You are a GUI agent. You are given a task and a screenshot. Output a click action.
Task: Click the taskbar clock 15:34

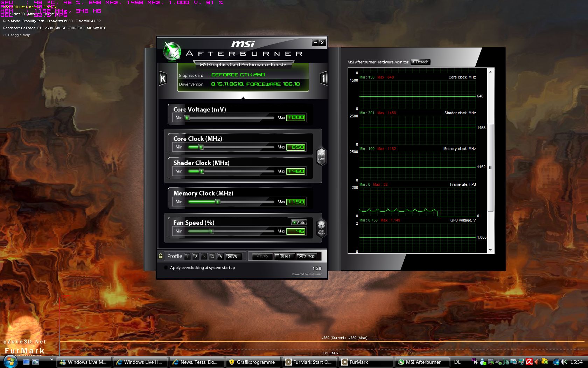576,362
